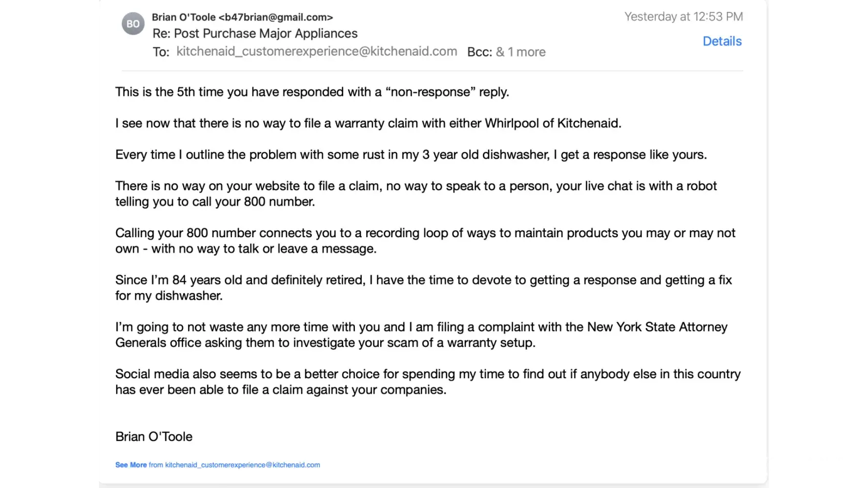This screenshot has height=488, width=868.
Task: Click the New York State Attorney paragraph
Action: click(421, 335)
